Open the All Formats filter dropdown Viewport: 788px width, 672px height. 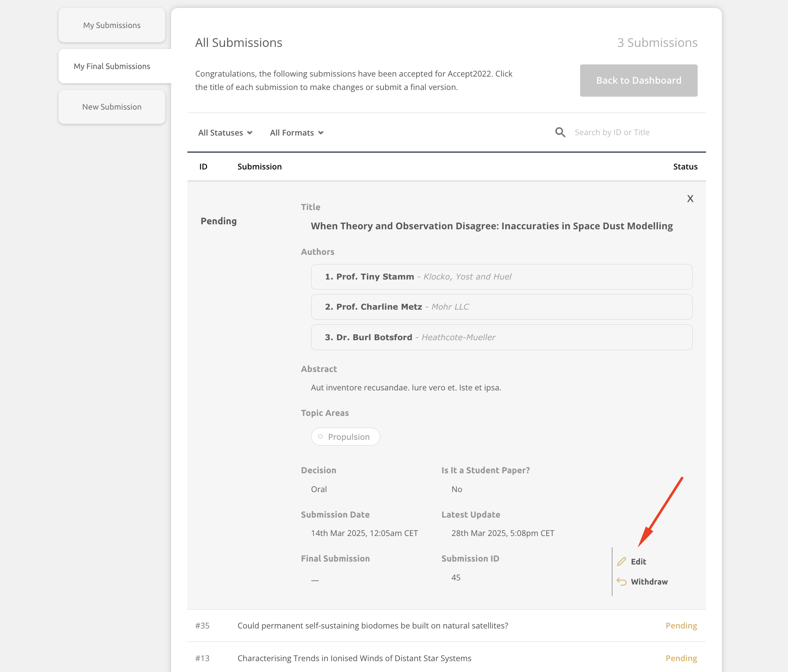pyautogui.click(x=297, y=133)
